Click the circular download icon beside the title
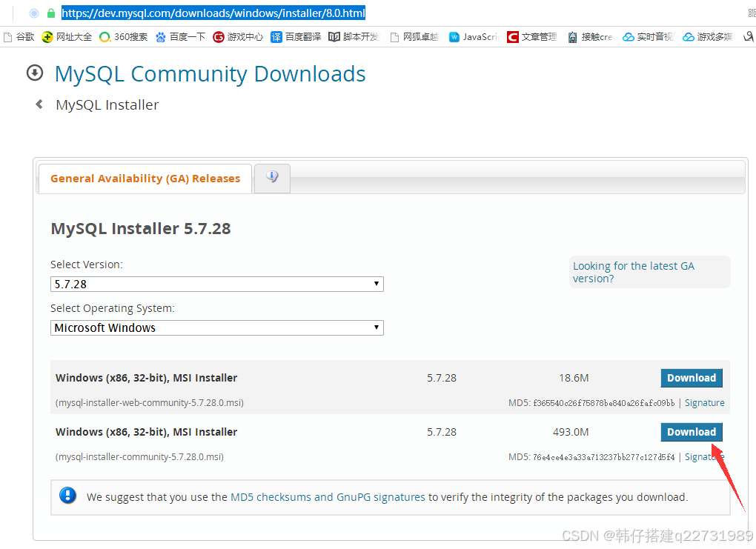Image resolution: width=756 pixels, height=549 pixels. pyautogui.click(x=35, y=73)
